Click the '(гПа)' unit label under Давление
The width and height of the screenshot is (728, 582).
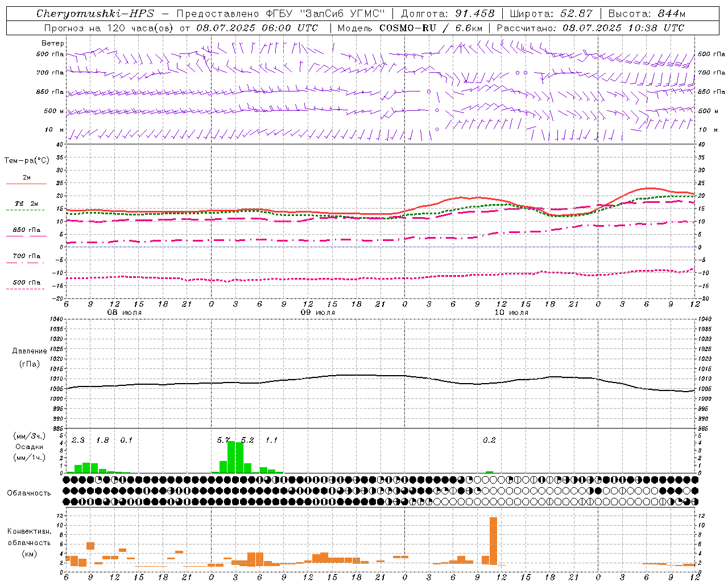(30, 364)
